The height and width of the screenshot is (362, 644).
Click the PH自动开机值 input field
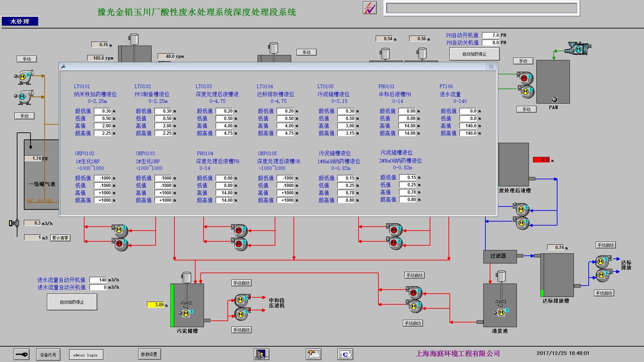pyautogui.click(x=491, y=35)
